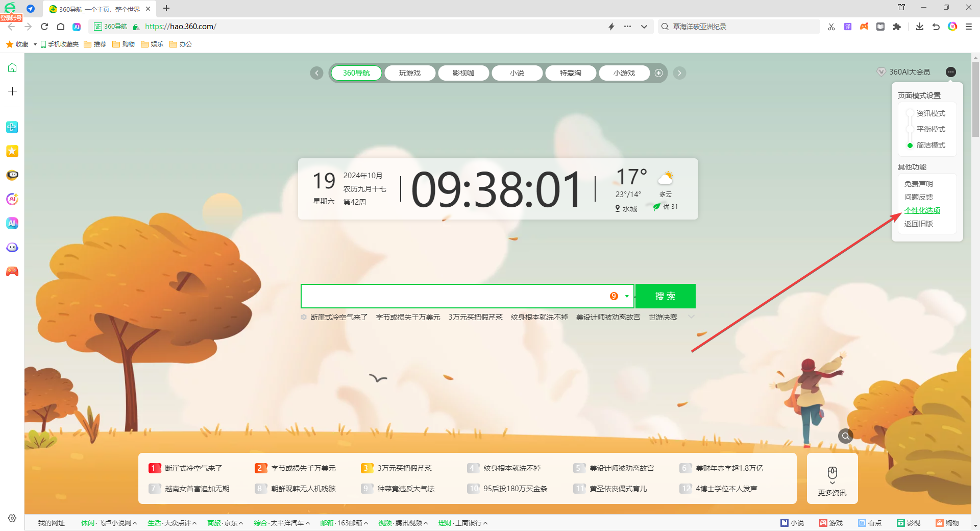Viewport: 980px width, 531px height.
Task: Switch to 360导航 tab
Action: [356, 73]
